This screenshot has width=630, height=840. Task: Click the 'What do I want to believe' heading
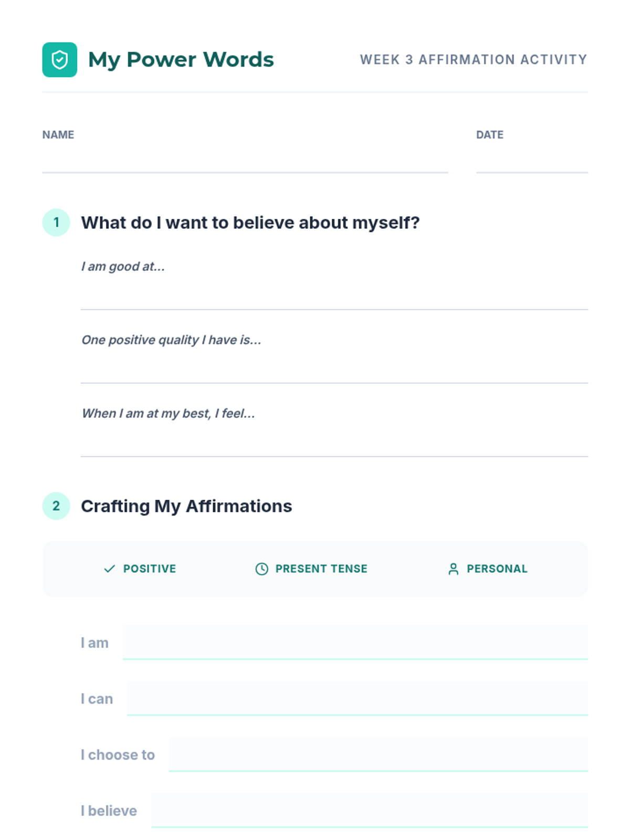click(x=250, y=223)
